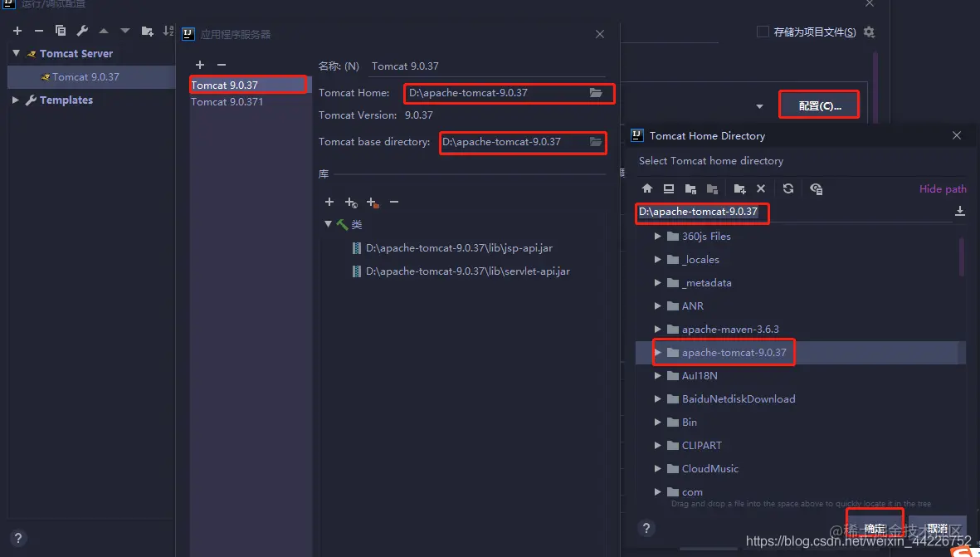Screen dimensions: 980x557
Task: Confirm with 确定 button
Action: click(875, 528)
